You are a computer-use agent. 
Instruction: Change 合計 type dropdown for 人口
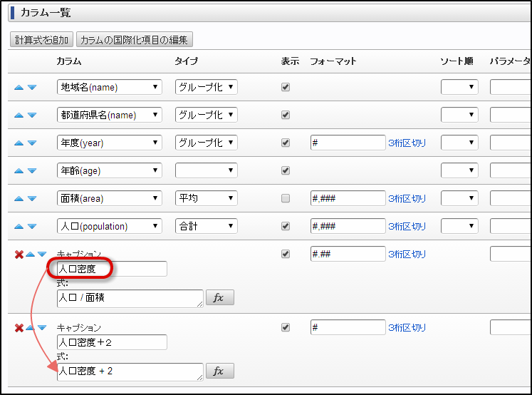coord(207,226)
